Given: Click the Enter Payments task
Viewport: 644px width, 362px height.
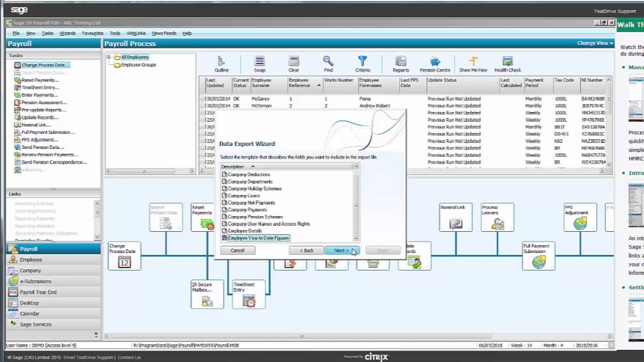Looking at the screenshot, I should point(40,95).
